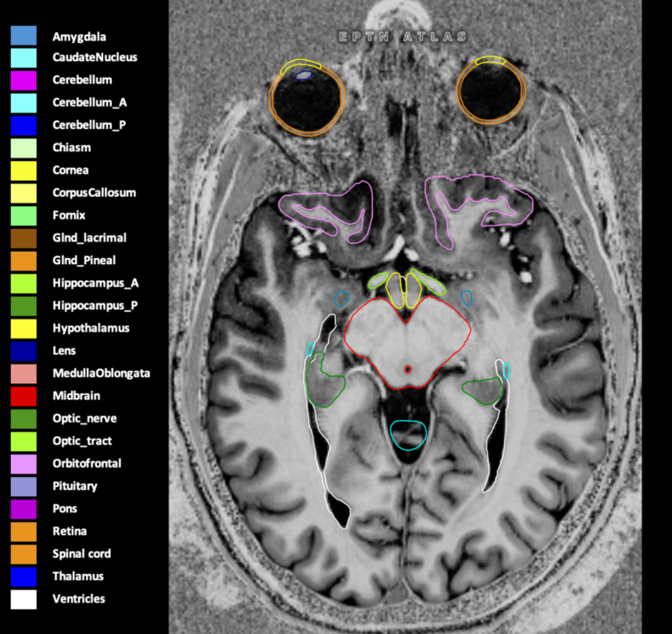The height and width of the screenshot is (634, 672).
Task: Click the purple Pons swatch
Action: [23, 509]
